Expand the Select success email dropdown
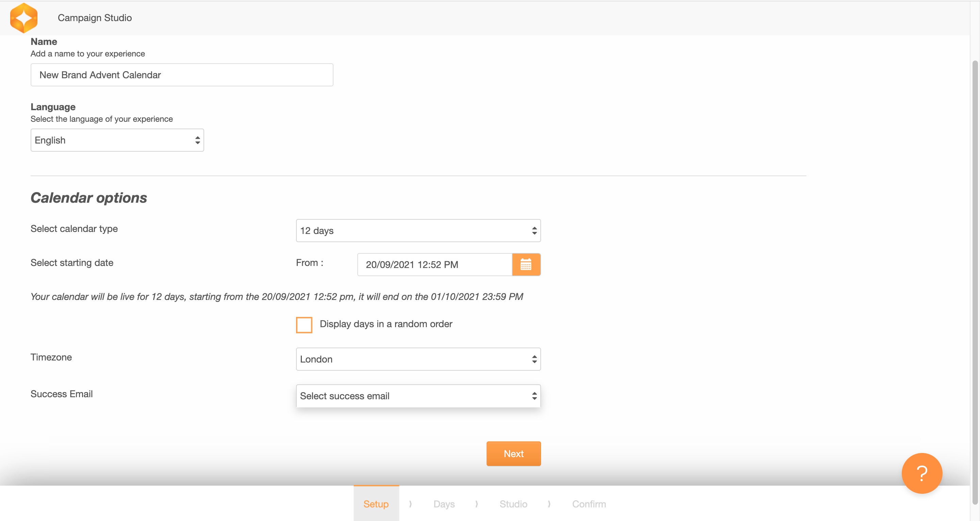 click(x=418, y=396)
